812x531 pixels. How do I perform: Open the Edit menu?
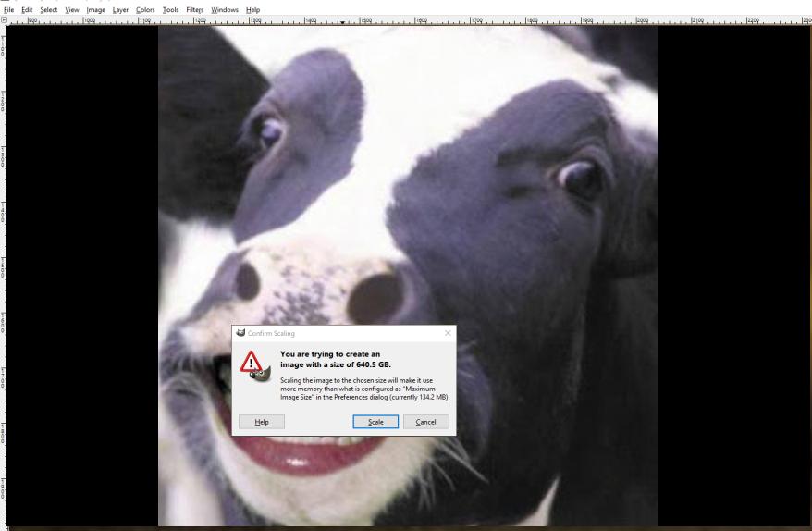pos(25,9)
